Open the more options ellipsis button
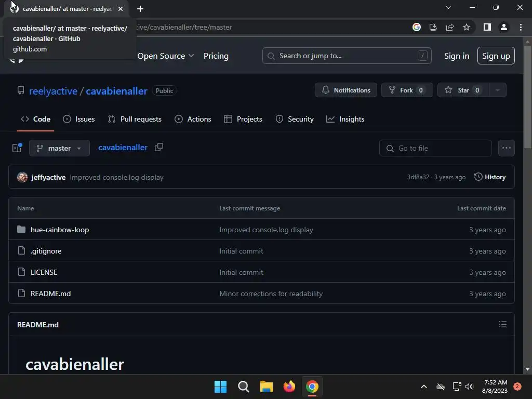Viewport: 532px width, 399px height. click(x=506, y=148)
